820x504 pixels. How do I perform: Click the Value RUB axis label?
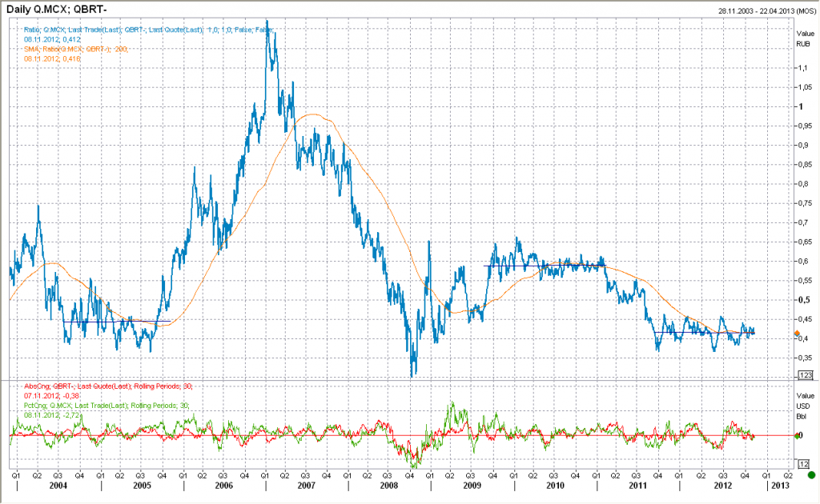point(805,39)
